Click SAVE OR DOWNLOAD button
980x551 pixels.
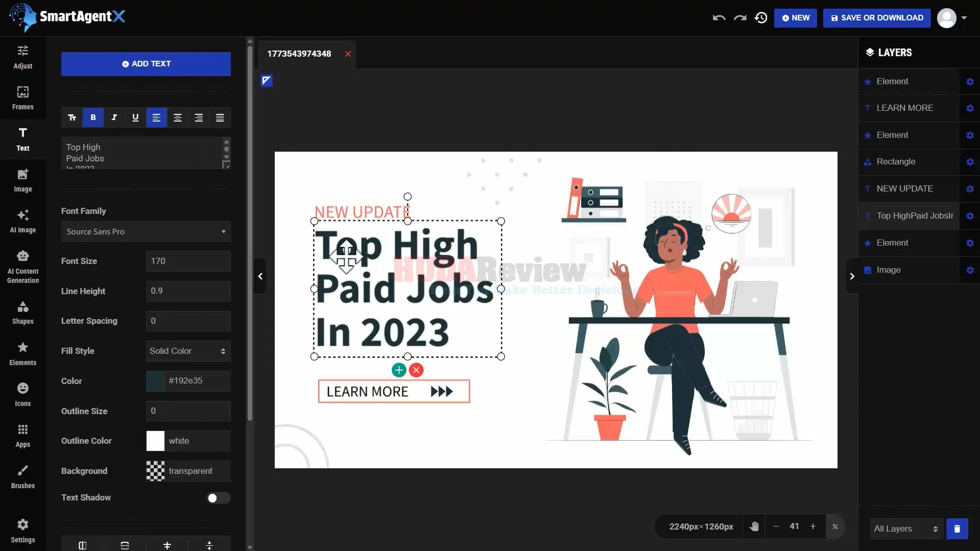[877, 18]
